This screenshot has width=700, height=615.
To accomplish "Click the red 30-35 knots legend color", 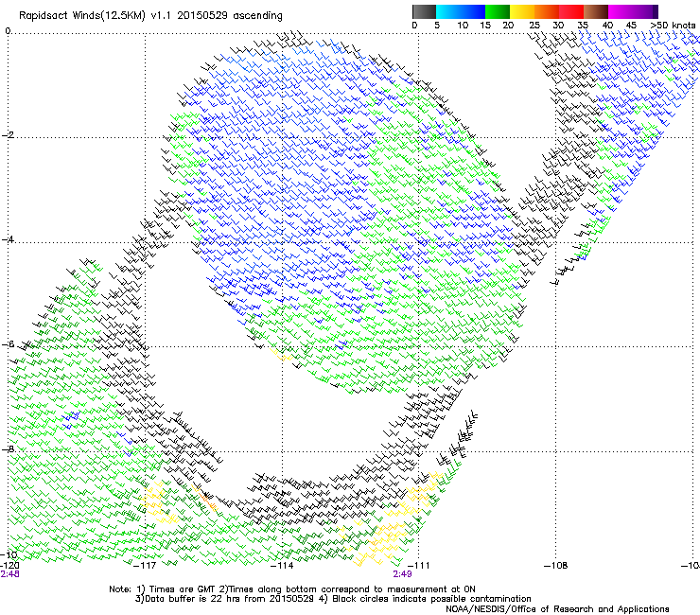I will coord(571,11).
